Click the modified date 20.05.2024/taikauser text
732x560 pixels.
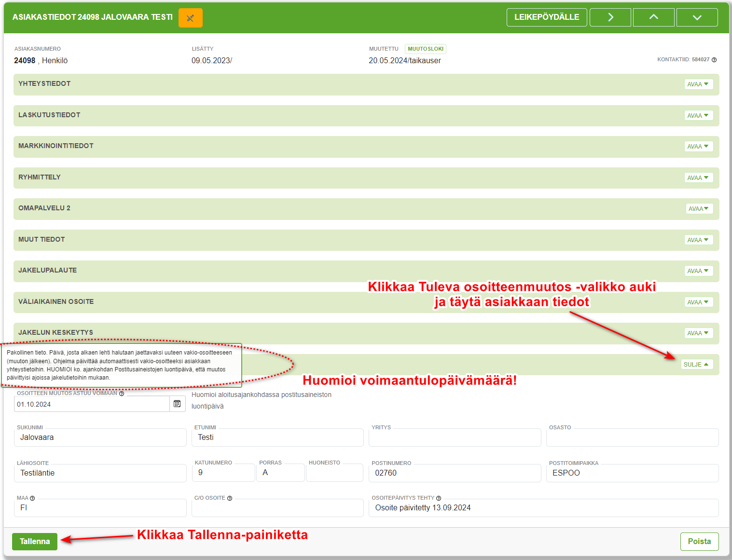405,61
